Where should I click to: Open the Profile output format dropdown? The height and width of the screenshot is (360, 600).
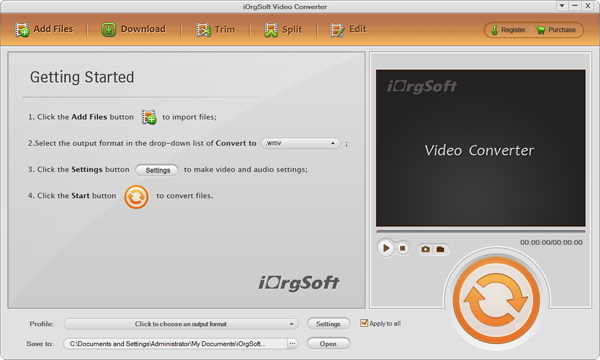point(181,324)
